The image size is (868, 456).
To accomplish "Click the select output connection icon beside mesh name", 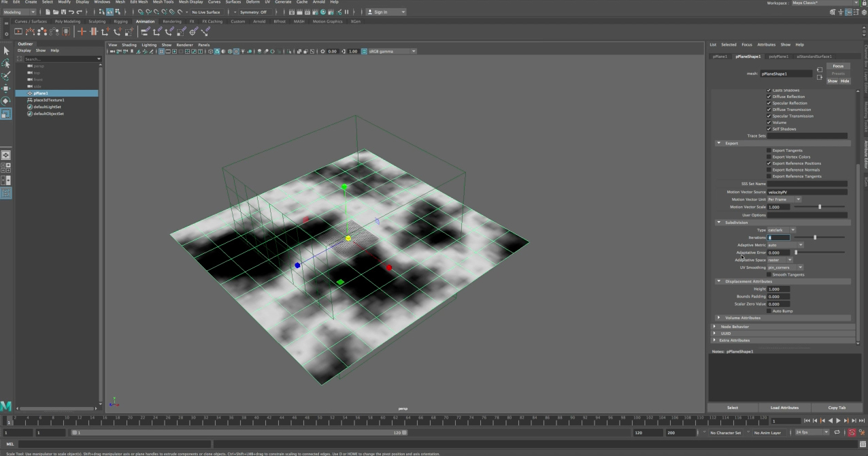I will pyautogui.click(x=820, y=78).
